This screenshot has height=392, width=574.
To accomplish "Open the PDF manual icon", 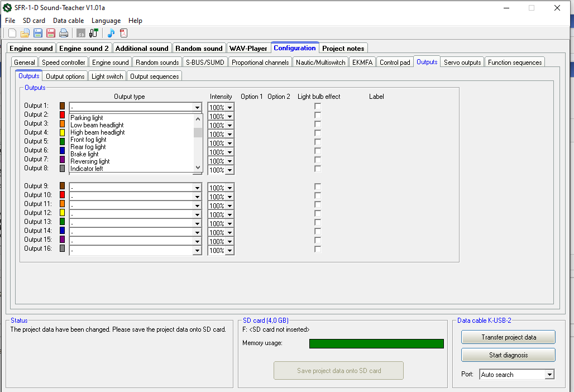I will click(x=124, y=34).
